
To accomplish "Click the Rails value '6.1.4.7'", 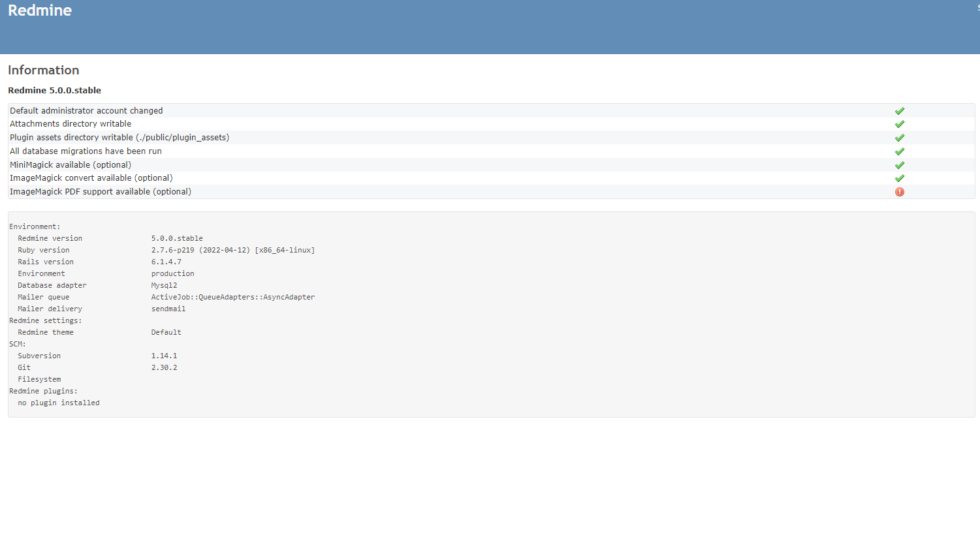I will (166, 262).
